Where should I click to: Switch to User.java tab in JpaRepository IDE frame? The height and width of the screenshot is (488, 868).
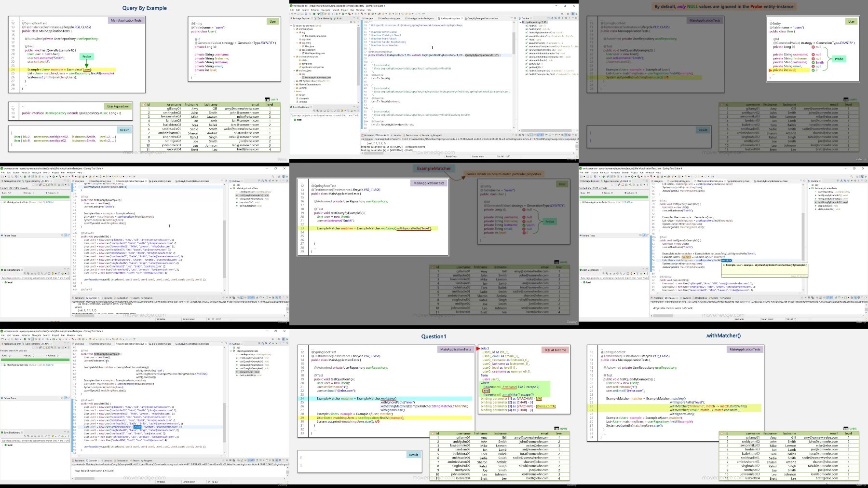pos(367,18)
